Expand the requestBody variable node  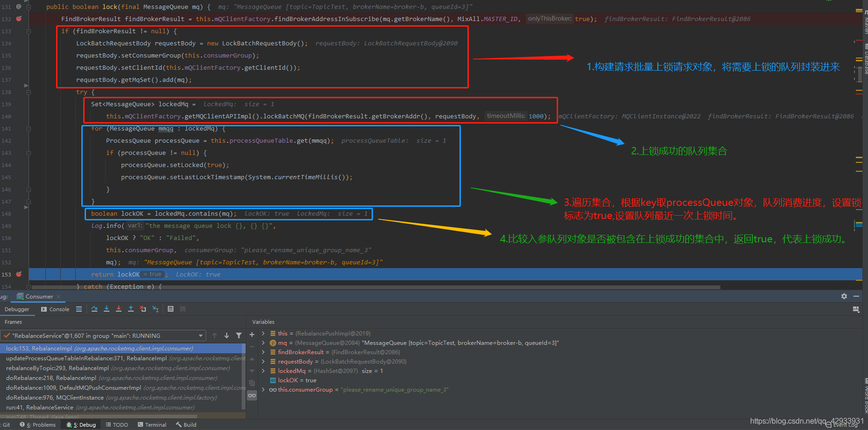[263, 362]
